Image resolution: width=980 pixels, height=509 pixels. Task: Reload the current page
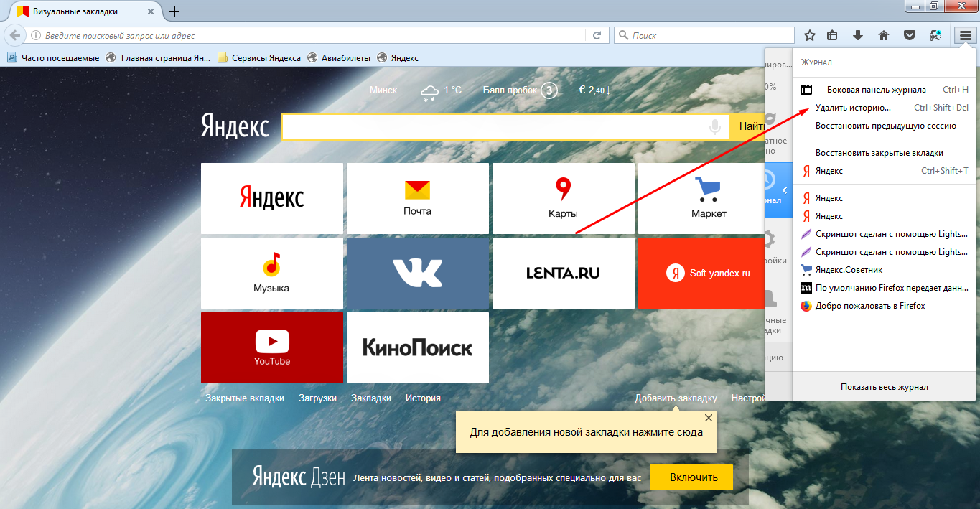click(x=597, y=35)
